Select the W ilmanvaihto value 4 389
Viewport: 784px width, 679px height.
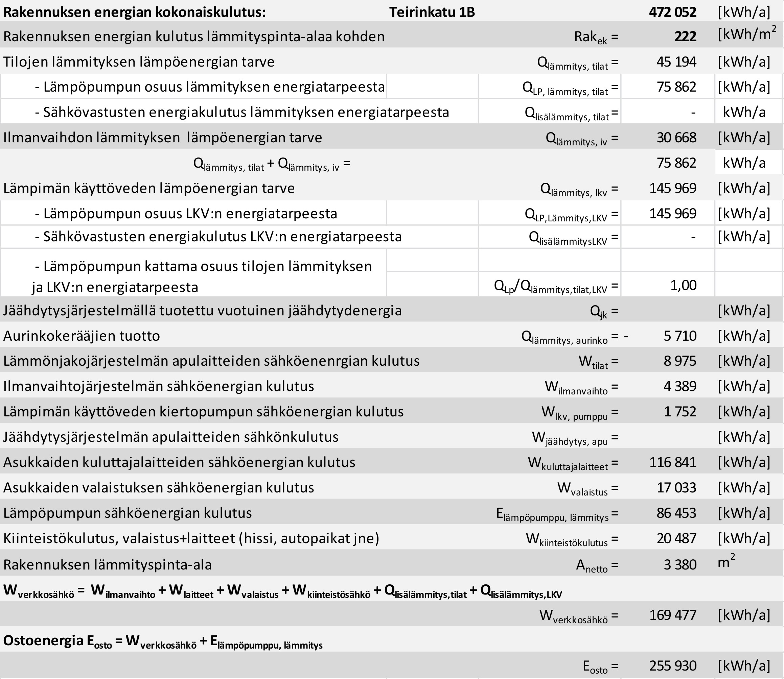pyautogui.click(x=680, y=386)
